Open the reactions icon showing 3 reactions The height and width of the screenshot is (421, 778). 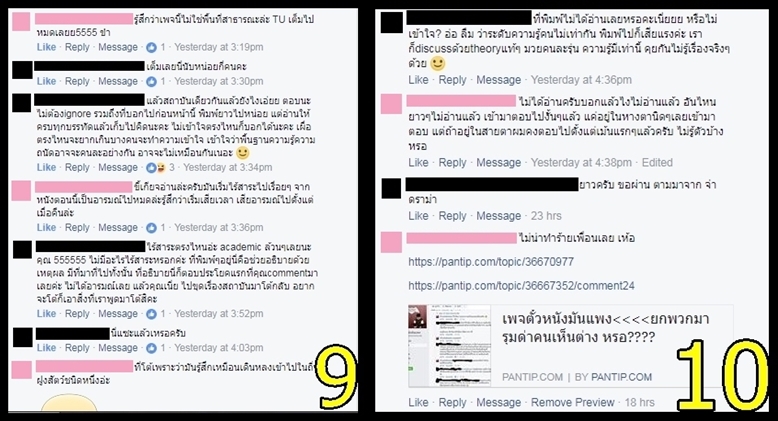156,168
